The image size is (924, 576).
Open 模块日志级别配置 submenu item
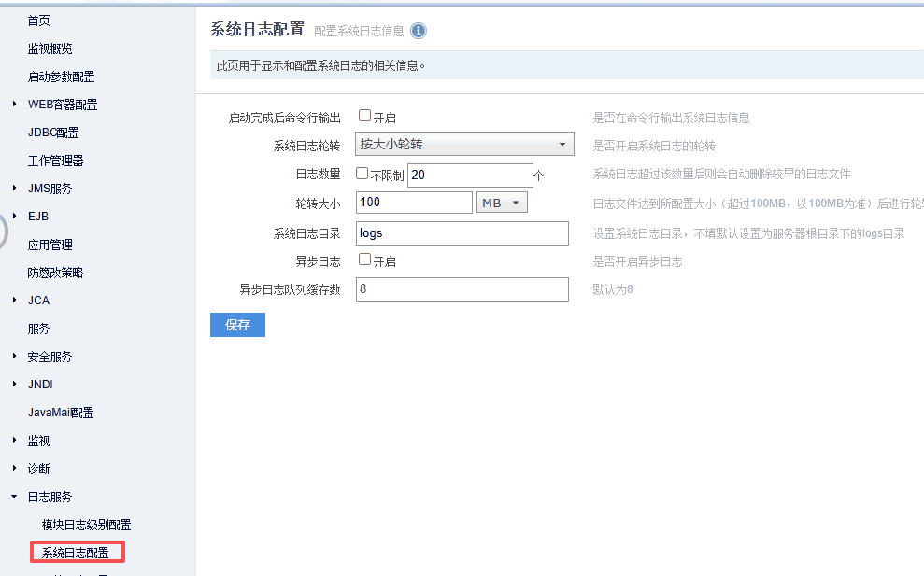(x=86, y=525)
